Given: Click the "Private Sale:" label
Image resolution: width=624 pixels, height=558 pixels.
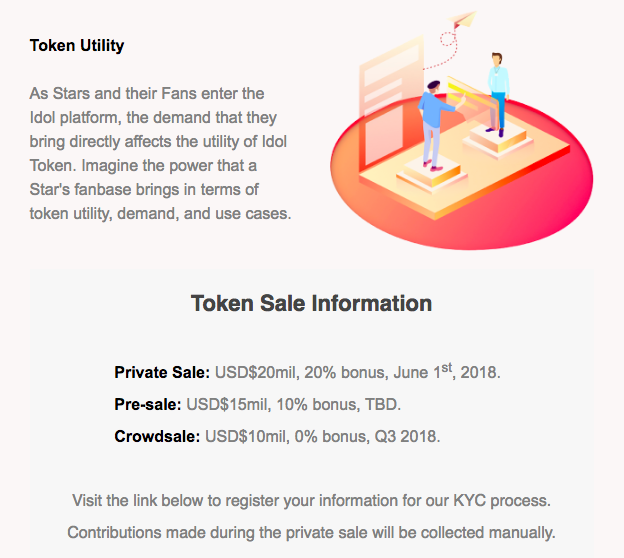Looking at the screenshot, I should pyautogui.click(x=162, y=373).
